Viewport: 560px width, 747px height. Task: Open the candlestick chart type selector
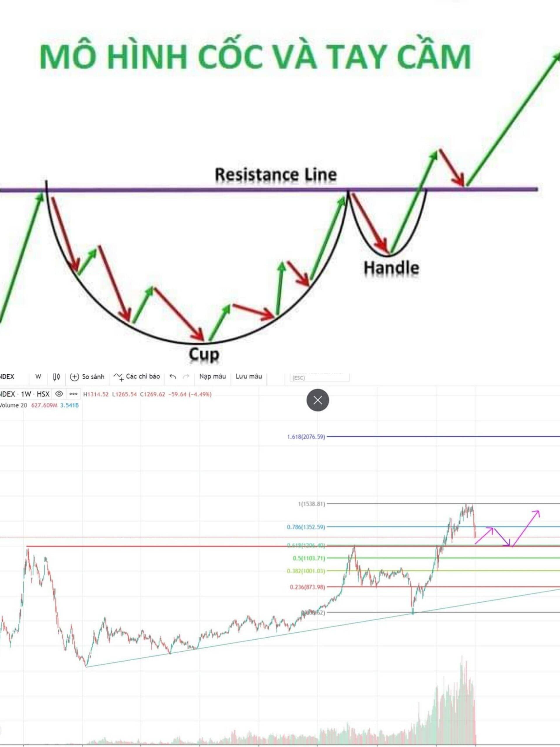(56, 376)
